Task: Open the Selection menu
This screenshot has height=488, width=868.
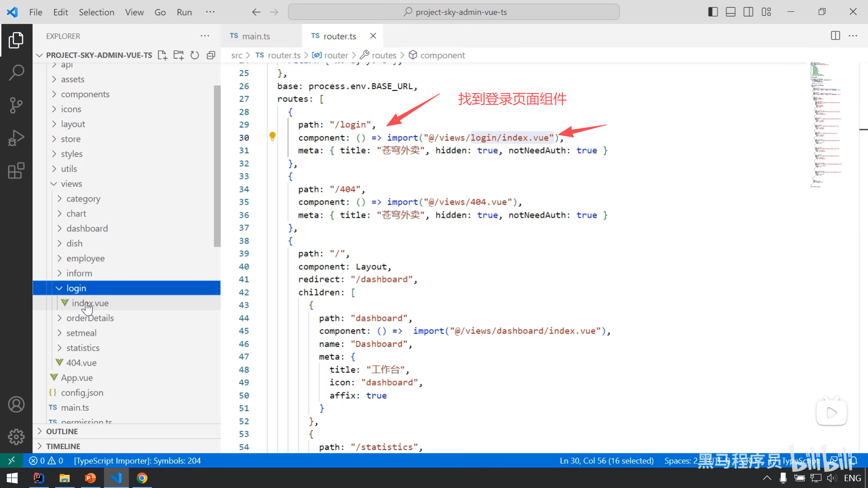Action: pos(96,12)
